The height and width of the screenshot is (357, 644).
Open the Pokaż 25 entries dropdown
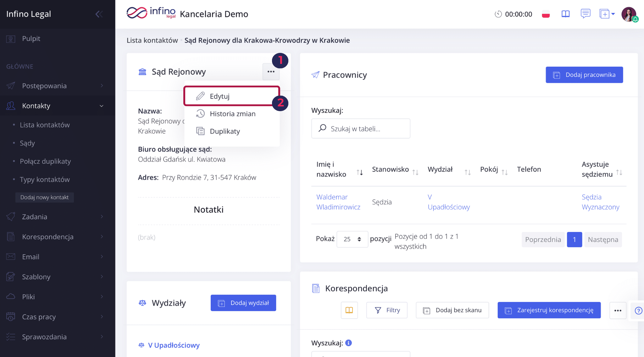pyautogui.click(x=352, y=239)
